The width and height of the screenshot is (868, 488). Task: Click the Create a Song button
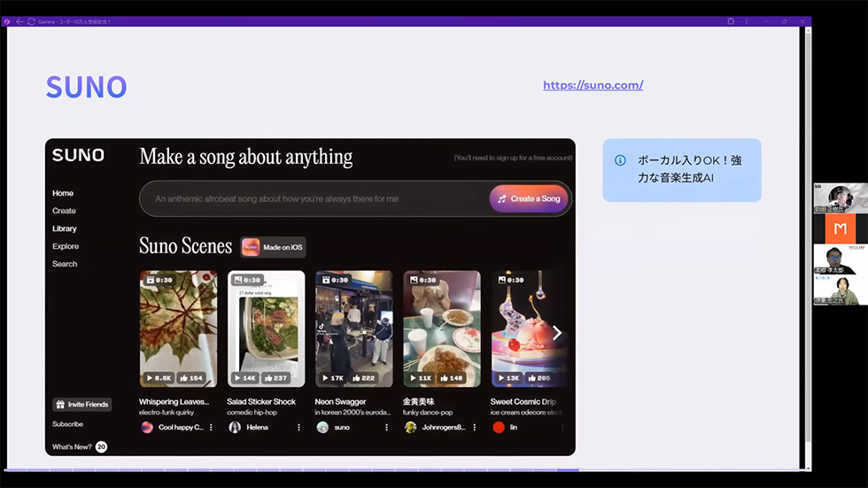pos(529,198)
